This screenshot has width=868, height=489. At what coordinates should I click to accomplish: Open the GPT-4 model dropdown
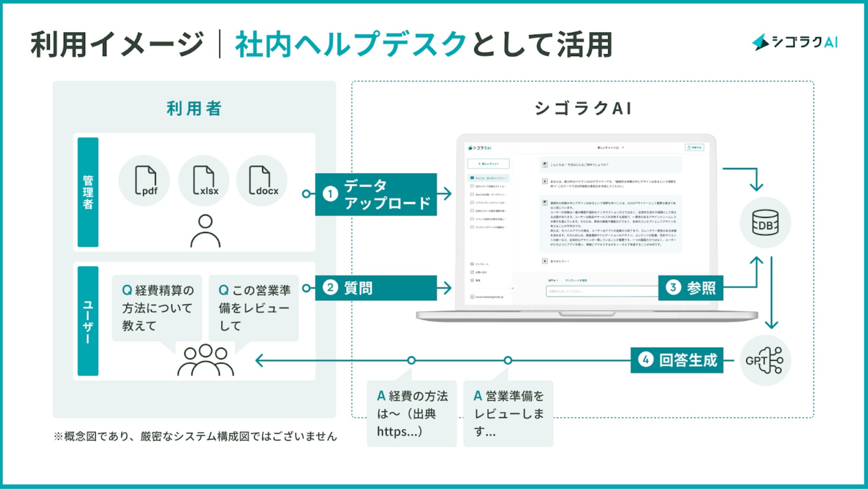coord(553,281)
